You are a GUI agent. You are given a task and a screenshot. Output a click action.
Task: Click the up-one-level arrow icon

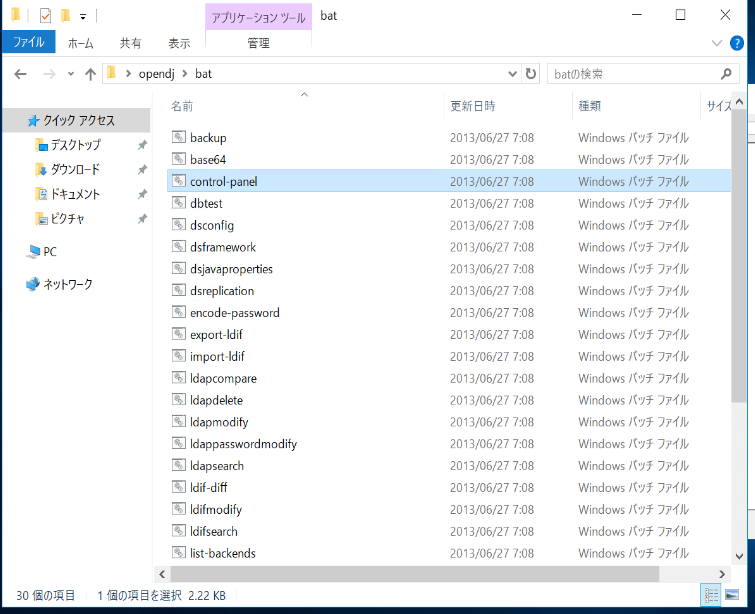click(x=91, y=74)
